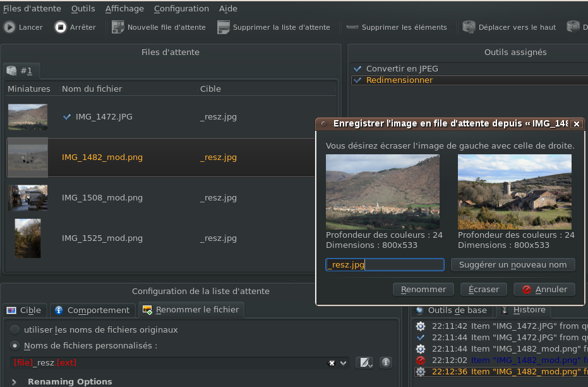Select 'Noms de fichiers personnalisés' radio button
This screenshot has height=387, width=588.
pyautogui.click(x=15, y=345)
